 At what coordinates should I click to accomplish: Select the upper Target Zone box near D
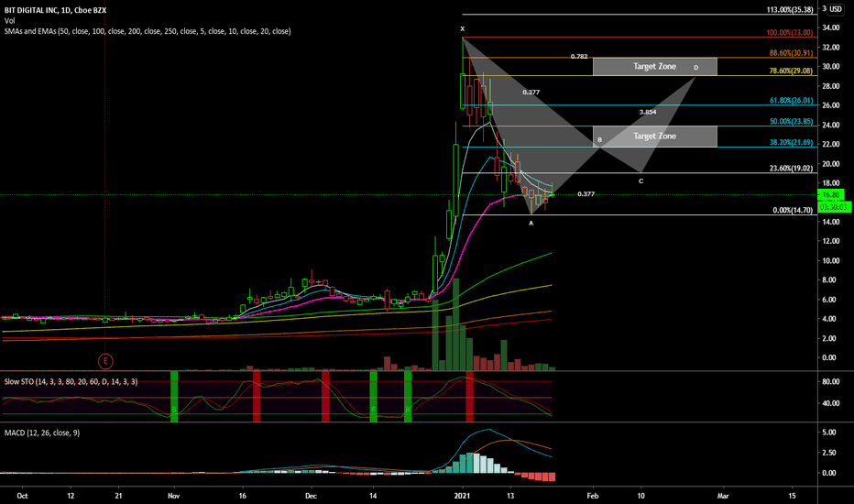click(x=654, y=67)
